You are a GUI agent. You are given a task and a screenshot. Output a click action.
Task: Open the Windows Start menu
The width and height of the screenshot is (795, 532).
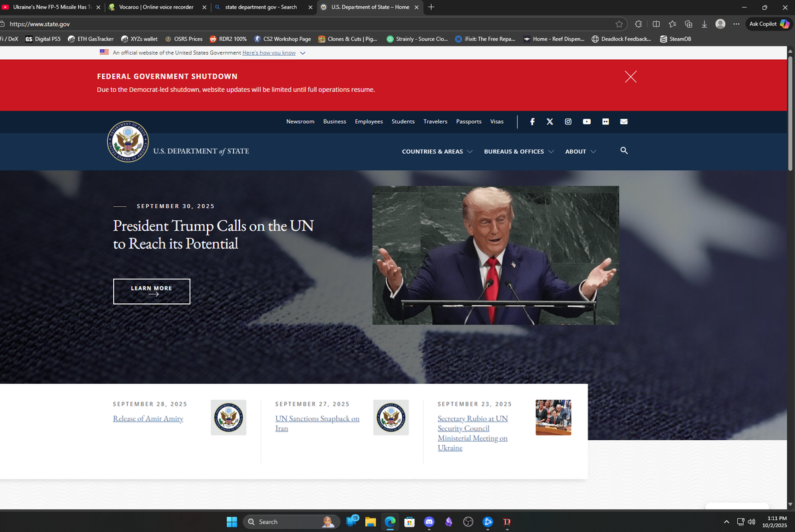point(232,522)
